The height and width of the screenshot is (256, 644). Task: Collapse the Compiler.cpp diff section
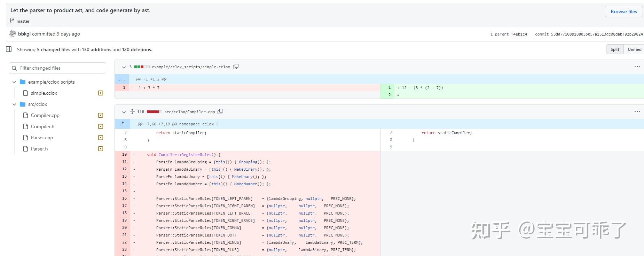(124, 112)
